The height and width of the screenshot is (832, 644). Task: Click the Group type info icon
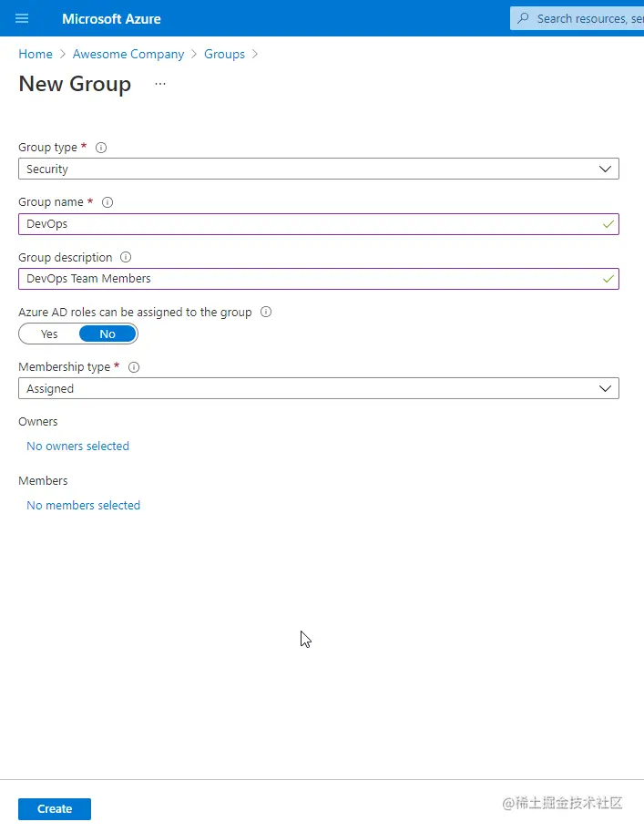point(100,147)
